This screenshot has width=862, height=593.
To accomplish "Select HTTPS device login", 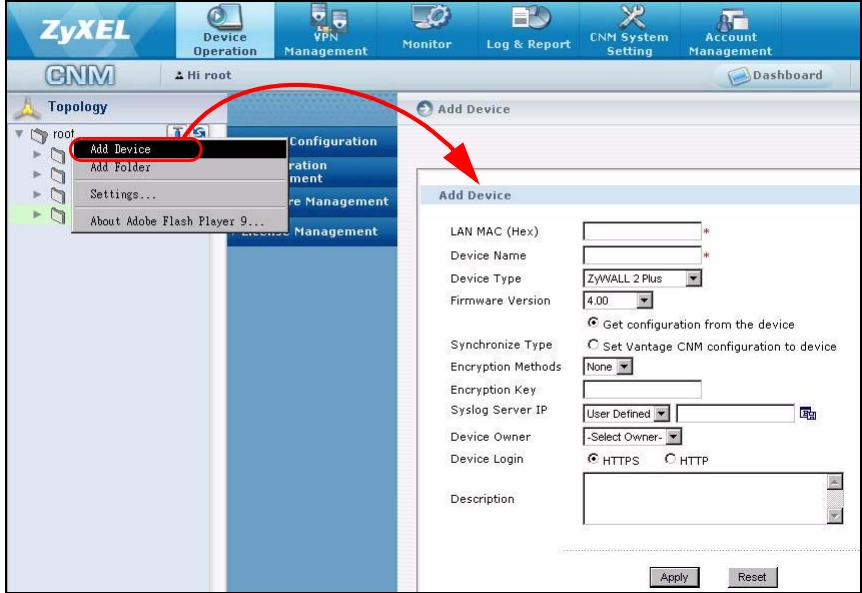I will click(593, 458).
